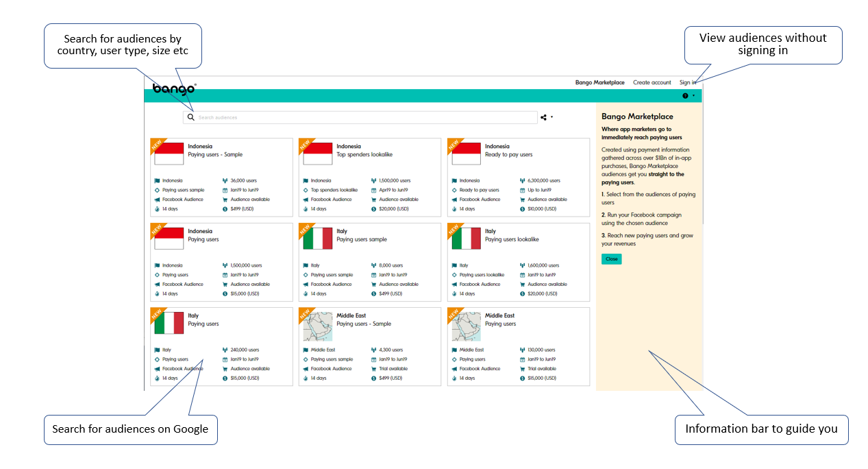868x469 pixels.
Task: Click target icon beside Top spenders lookalike detail
Action: [x=306, y=190]
